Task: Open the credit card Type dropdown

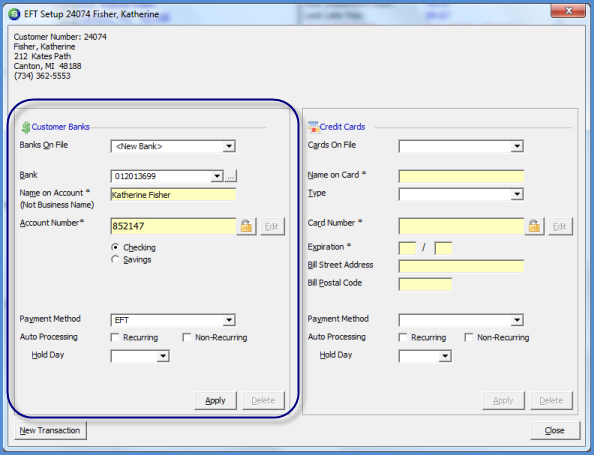Action: click(461, 194)
